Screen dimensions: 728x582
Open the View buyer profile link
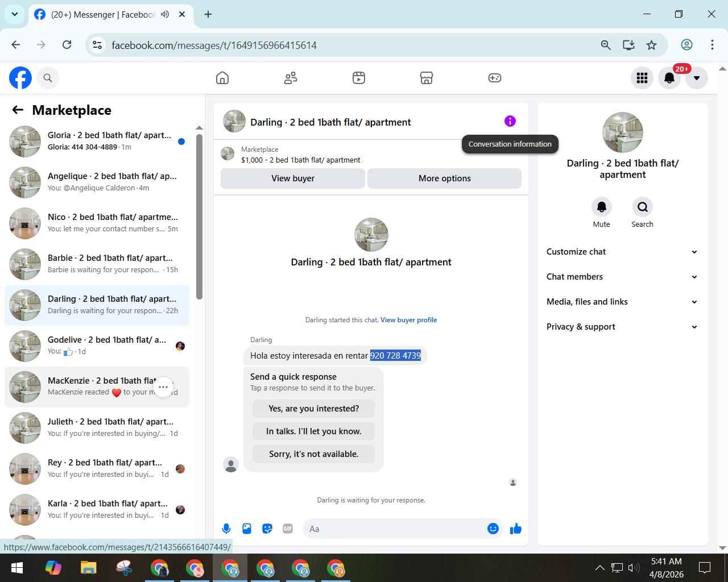pos(409,320)
